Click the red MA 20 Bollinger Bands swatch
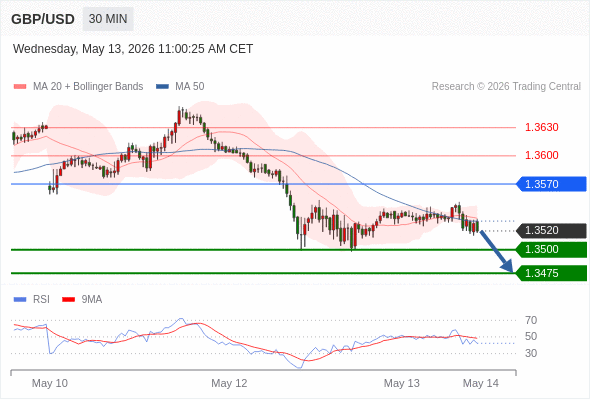Viewport: 590px width, 400px height. [20, 87]
